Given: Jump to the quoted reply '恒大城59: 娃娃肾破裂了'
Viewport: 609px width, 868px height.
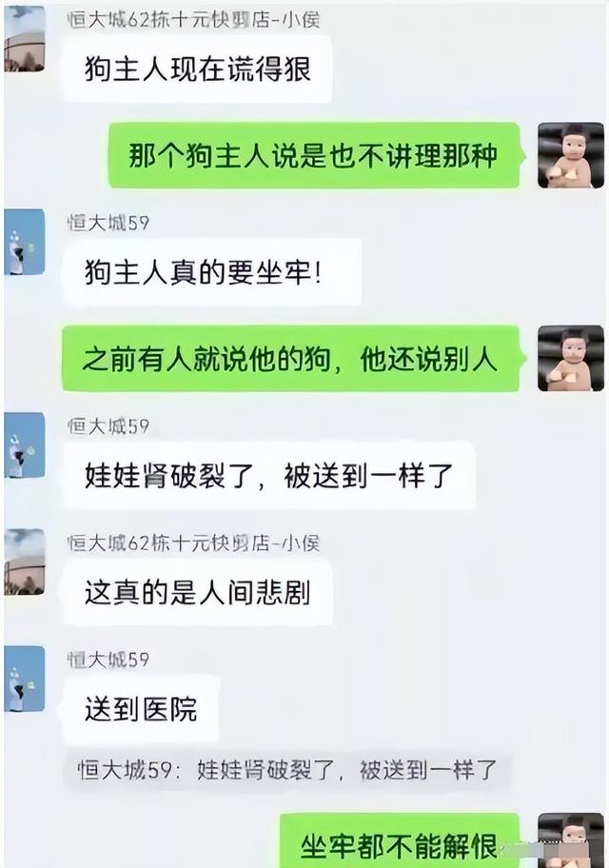Looking at the screenshot, I should [286, 770].
